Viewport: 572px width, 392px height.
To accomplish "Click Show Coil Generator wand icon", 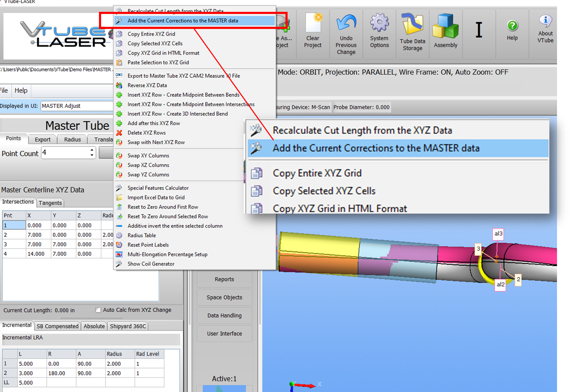I will pyautogui.click(x=119, y=264).
